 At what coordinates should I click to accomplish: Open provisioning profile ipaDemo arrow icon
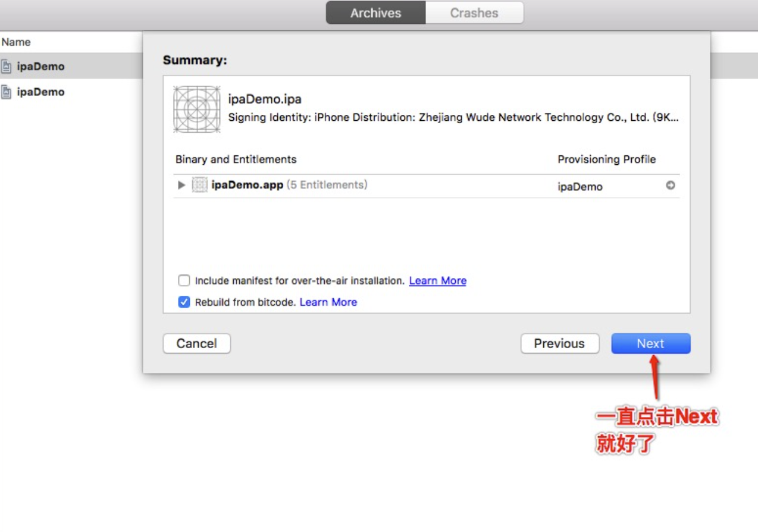click(x=671, y=186)
